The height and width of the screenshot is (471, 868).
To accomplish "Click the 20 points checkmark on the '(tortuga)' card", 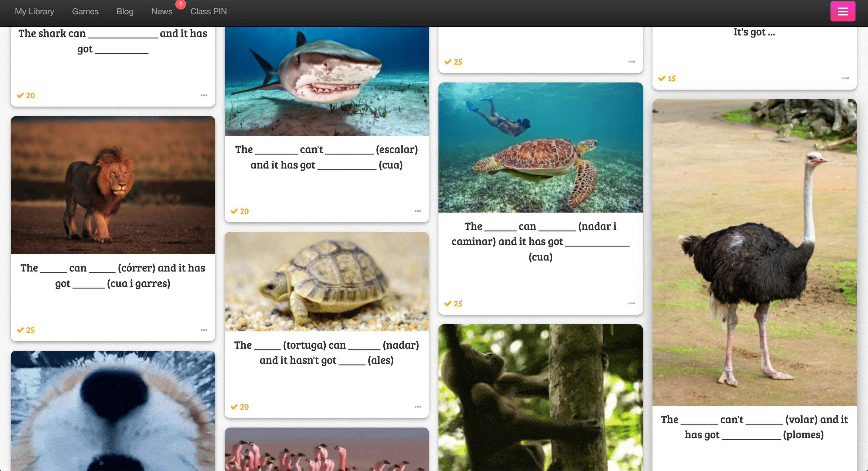I will (x=240, y=407).
